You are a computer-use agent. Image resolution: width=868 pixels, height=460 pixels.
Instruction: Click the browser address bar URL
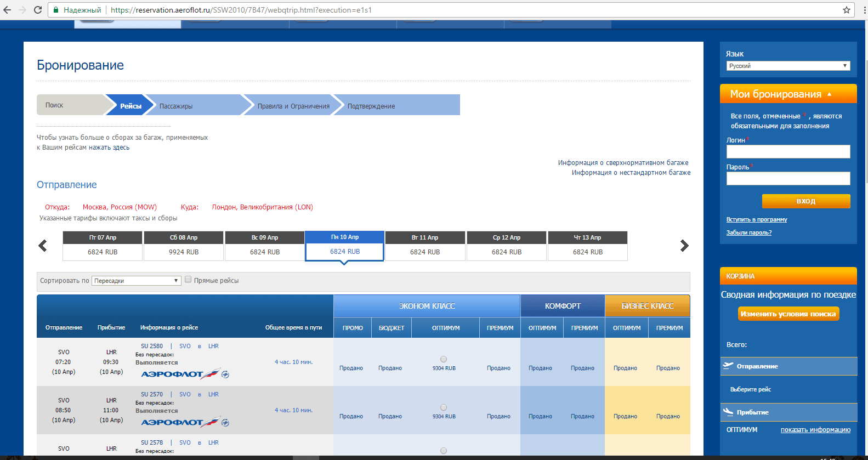tap(241, 10)
